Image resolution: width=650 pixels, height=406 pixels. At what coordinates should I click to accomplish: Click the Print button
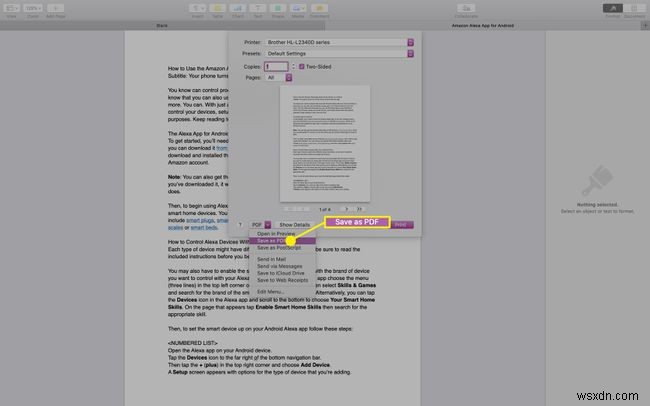click(x=402, y=225)
